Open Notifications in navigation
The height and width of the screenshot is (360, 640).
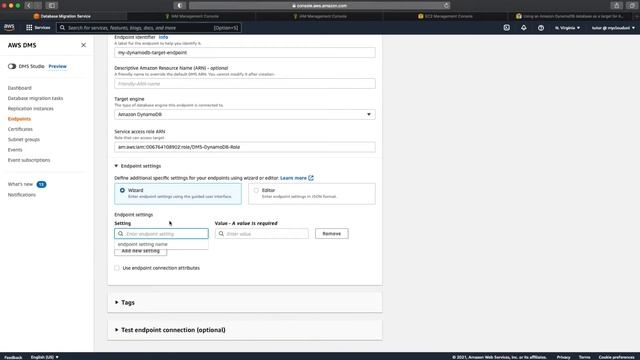coord(22,195)
